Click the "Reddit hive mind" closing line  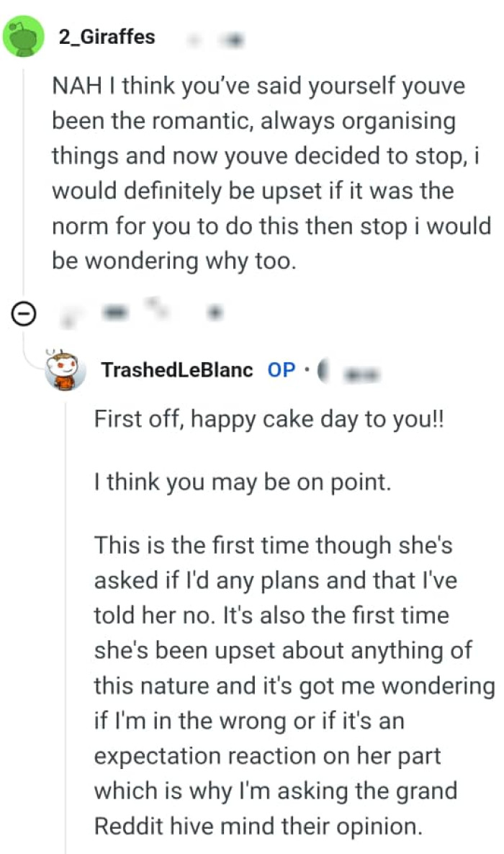tap(257, 826)
